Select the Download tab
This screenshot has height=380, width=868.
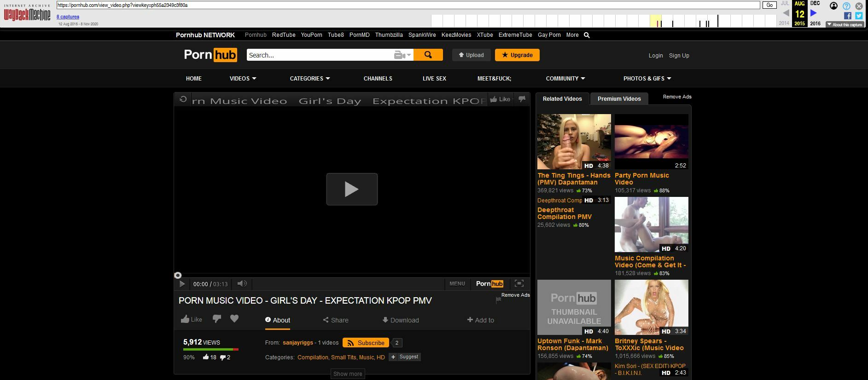point(401,320)
